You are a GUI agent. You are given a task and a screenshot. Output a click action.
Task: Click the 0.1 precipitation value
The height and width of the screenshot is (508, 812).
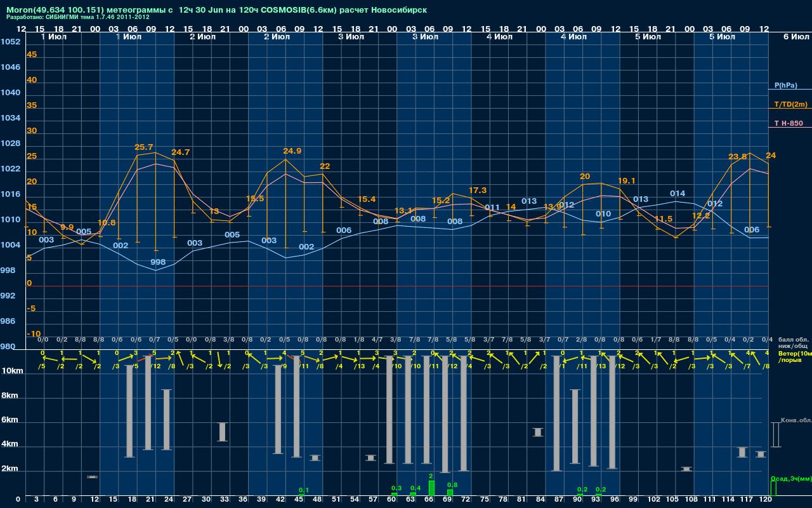click(x=303, y=490)
